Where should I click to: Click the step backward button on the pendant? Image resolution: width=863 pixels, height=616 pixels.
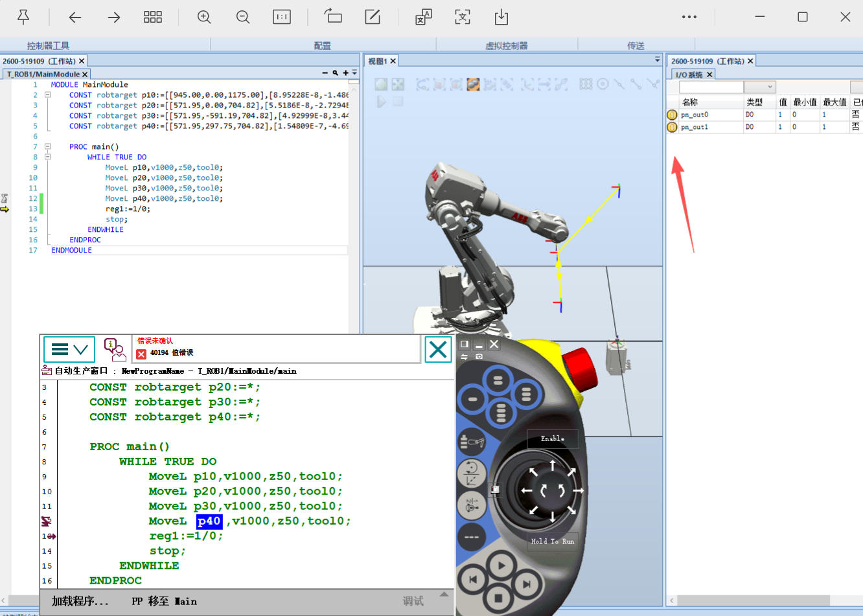[x=473, y=579]
